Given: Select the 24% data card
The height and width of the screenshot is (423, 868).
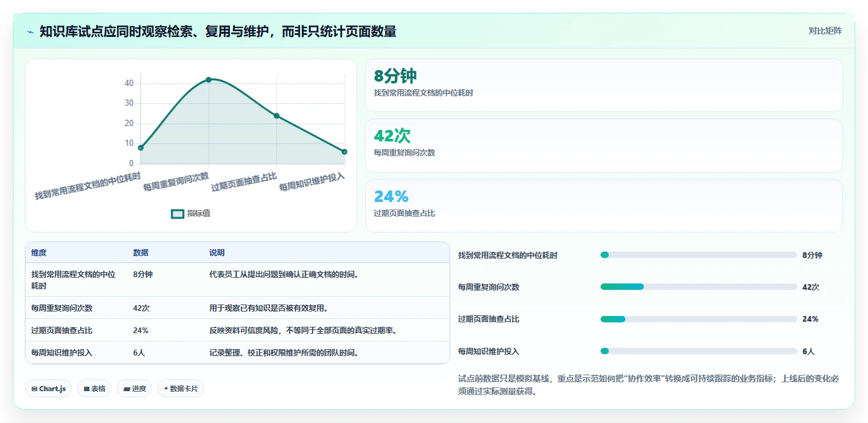Looking at the screenshot, I should tap(604, 206).
